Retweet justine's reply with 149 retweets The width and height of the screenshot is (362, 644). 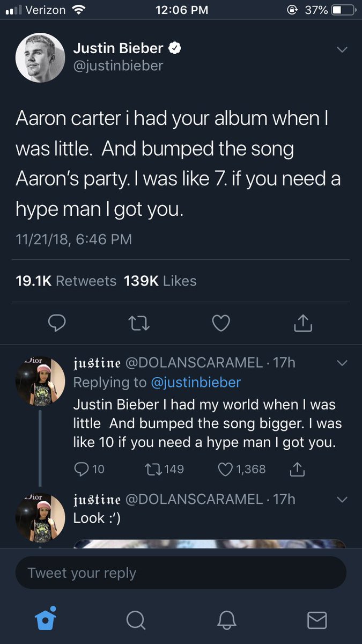click(153, 469)
